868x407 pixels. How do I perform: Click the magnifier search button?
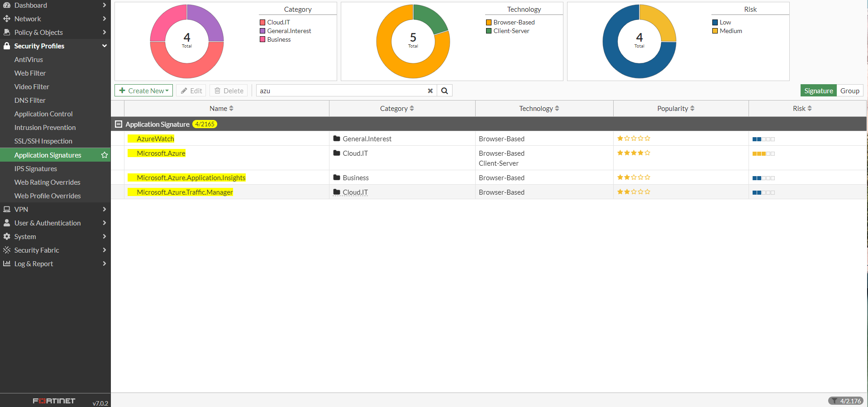[x=445, y=91]
